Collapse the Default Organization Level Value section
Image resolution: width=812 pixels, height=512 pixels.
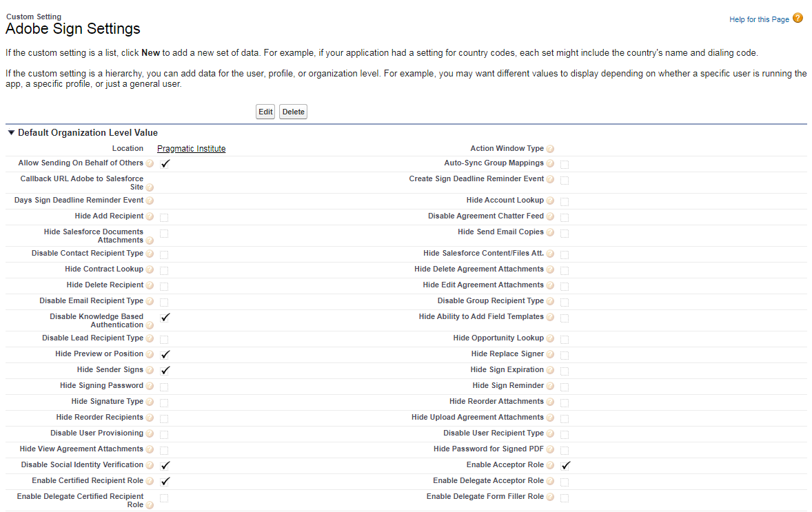[11, 132]
